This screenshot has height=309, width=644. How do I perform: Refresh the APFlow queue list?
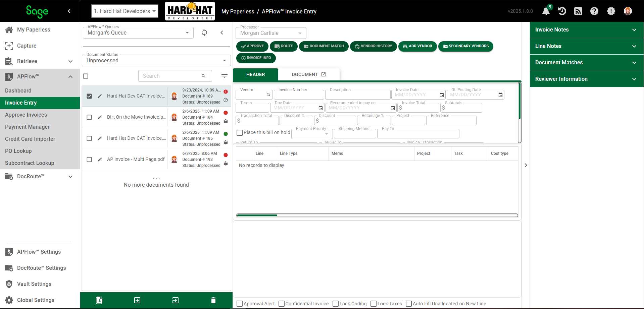pyautogui.click(x=204, y=33)
